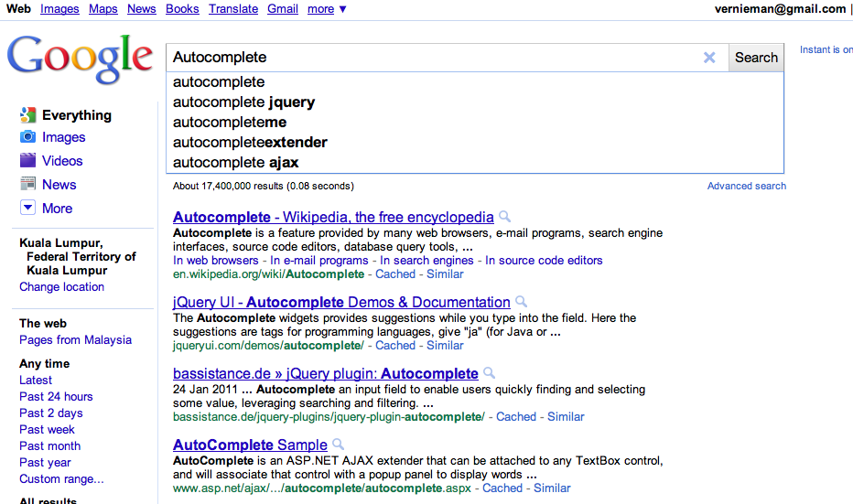Open the Similar link for the bassistance.de result
This screenshot has height=504, width=853.
coord(566,416)
